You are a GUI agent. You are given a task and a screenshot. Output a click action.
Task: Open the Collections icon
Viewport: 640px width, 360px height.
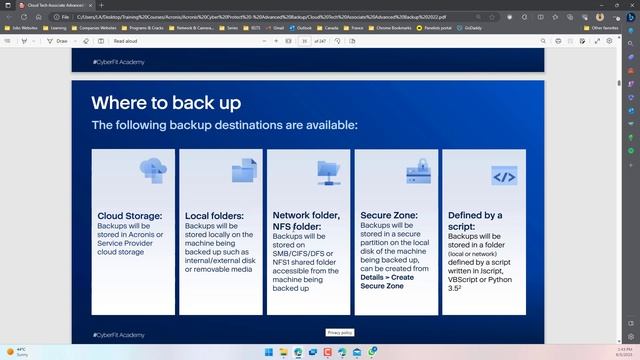[570, 17]
